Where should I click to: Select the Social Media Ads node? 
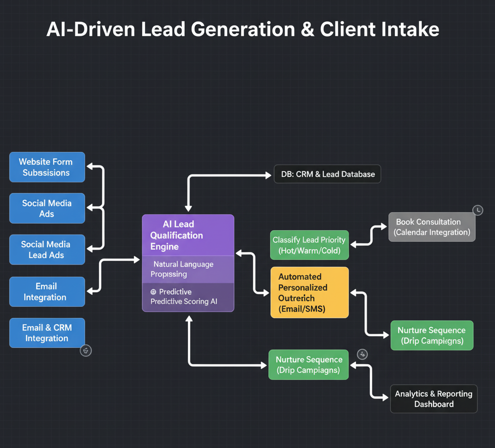pos(47,209)
